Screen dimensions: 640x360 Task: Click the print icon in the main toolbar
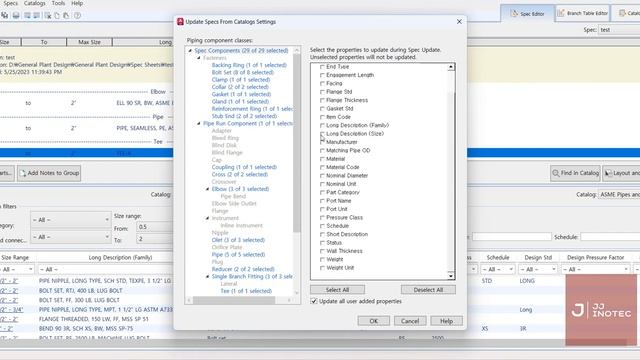[x=16, y=16]
